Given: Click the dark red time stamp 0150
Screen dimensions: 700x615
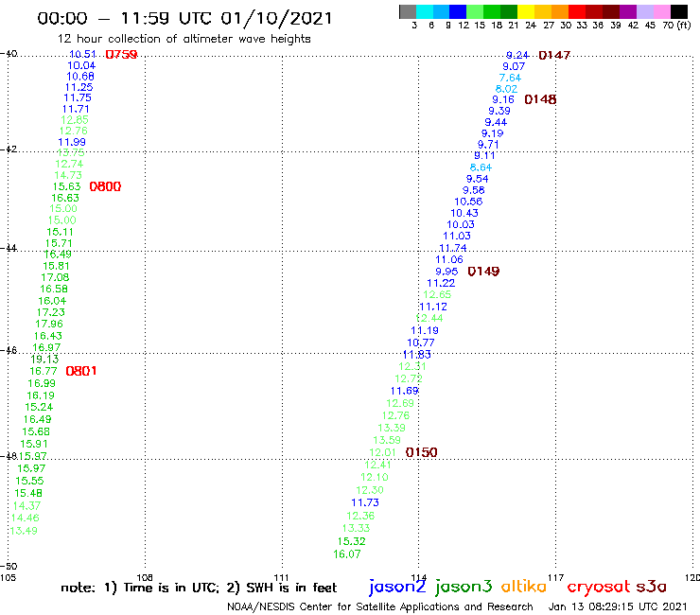Looking at the screenshot, I should point(422,452).
